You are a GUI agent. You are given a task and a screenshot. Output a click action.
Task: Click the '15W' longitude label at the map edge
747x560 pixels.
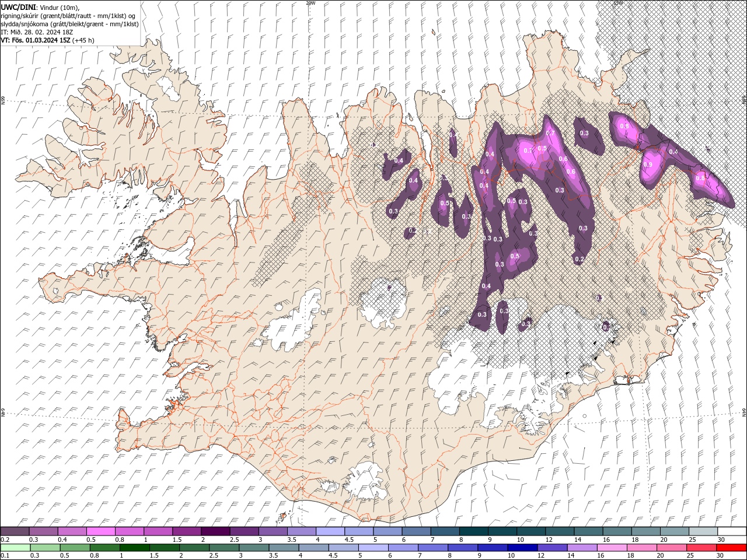[617, 3]
